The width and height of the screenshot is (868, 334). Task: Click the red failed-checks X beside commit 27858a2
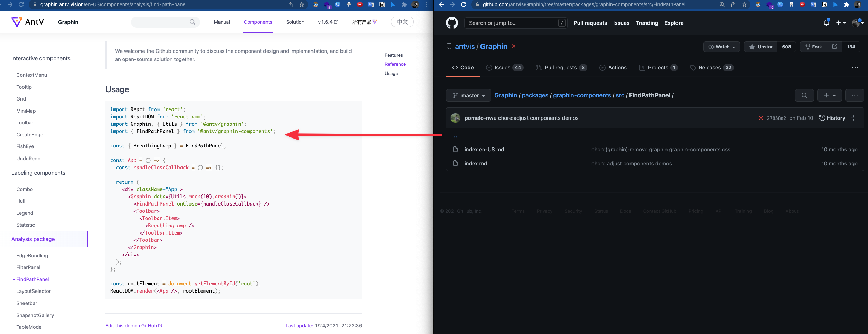761,118
